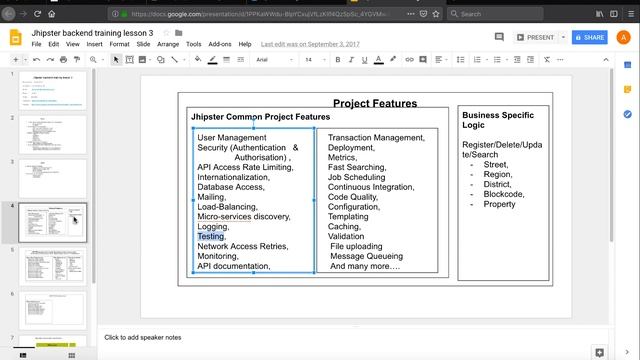Select slide 5 thumbnail
The width and height of the screenshot is (640, 360).
coord(53,266)
